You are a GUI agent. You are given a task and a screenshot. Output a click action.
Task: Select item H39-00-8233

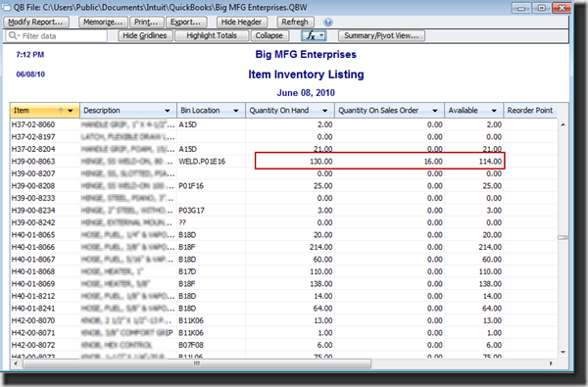coord(33,198)
